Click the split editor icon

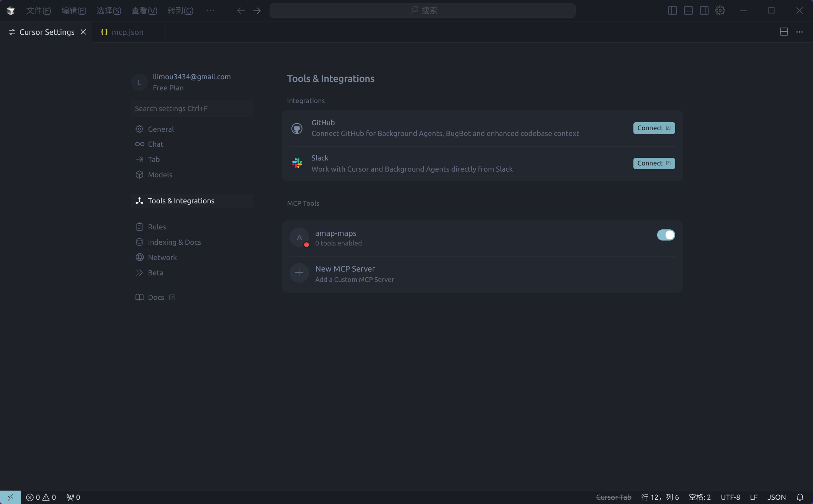click(784, 32)
